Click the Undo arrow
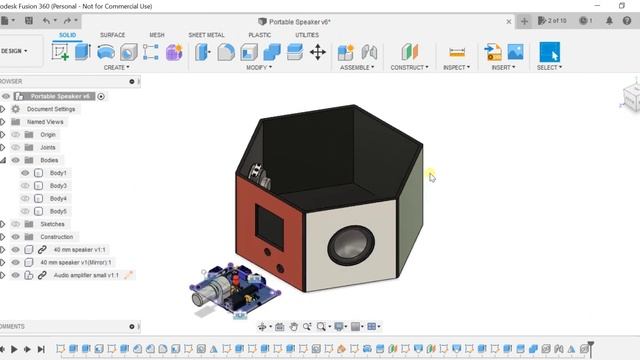Screen dimensions: 640x360 [46, 20]
